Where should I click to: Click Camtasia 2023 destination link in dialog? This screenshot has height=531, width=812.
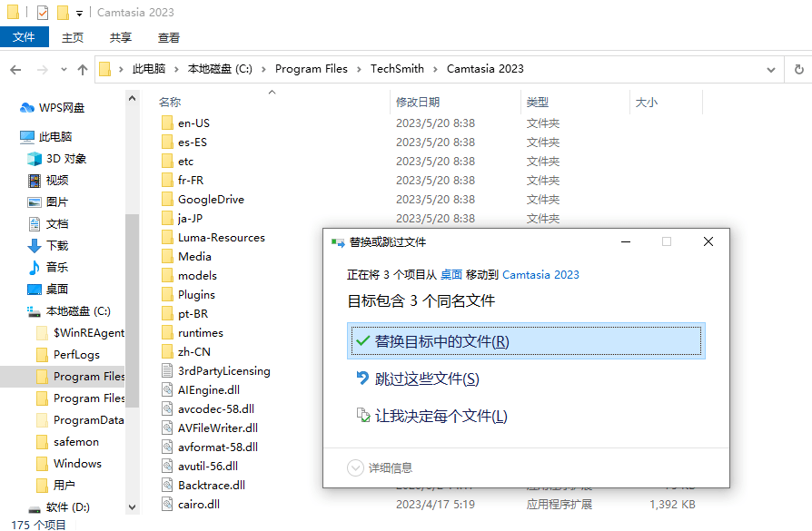[x=540, y=275]
